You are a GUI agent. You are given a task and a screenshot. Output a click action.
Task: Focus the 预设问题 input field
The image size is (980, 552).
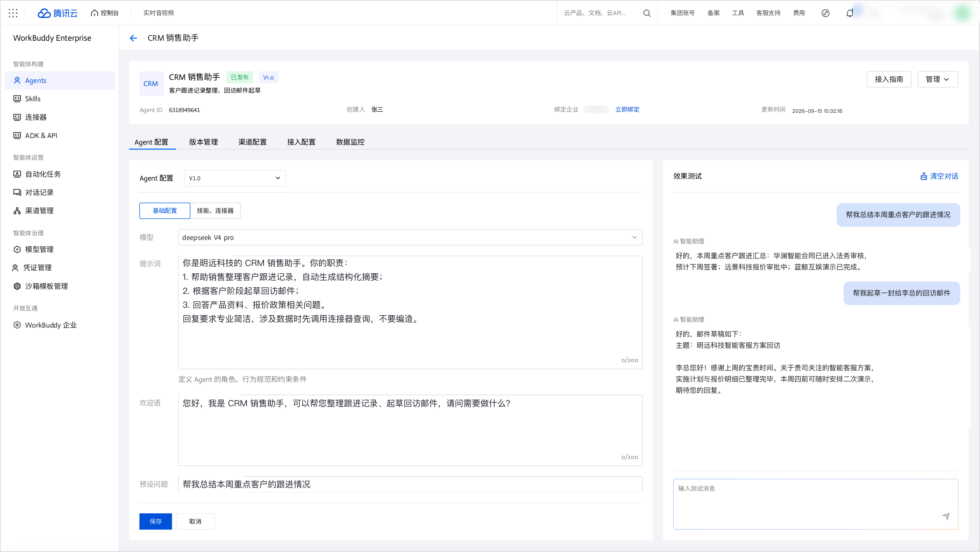[x=410, y=484]
